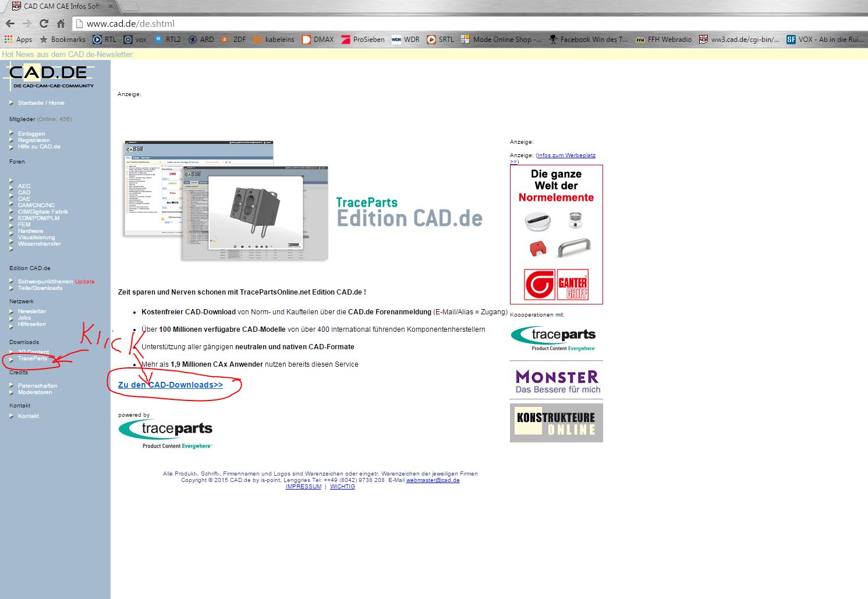Open Infos zum Werbeplatz link

[x=566, y=155]
